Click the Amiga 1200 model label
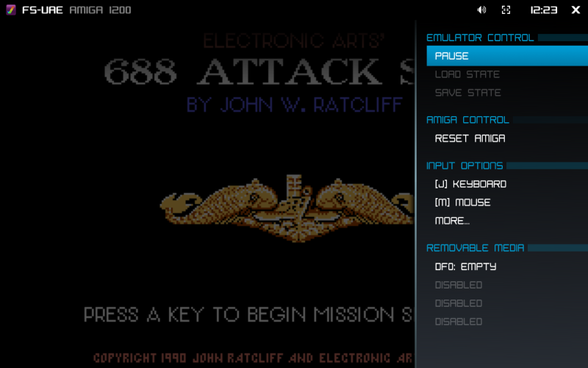 [x=100, y=10]
